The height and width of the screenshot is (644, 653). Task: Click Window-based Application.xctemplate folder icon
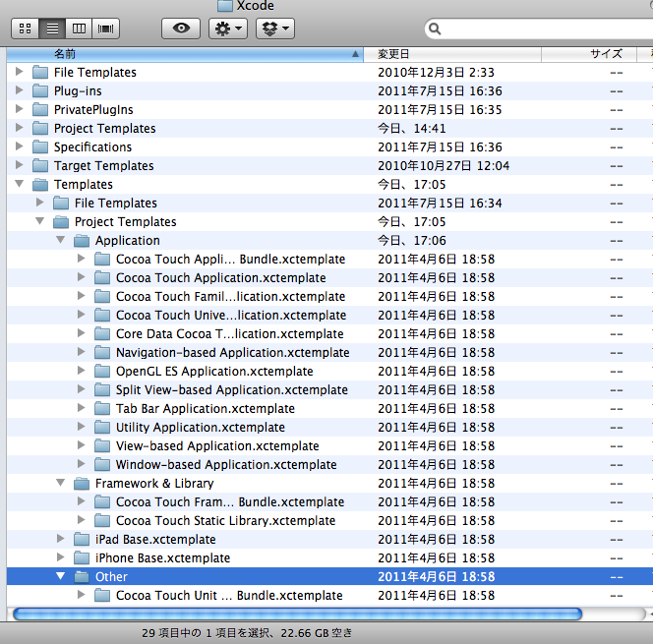(x=102, y=465)
